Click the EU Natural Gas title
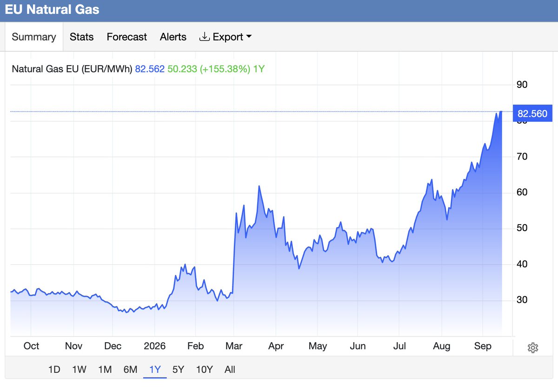 coord(52,9)
